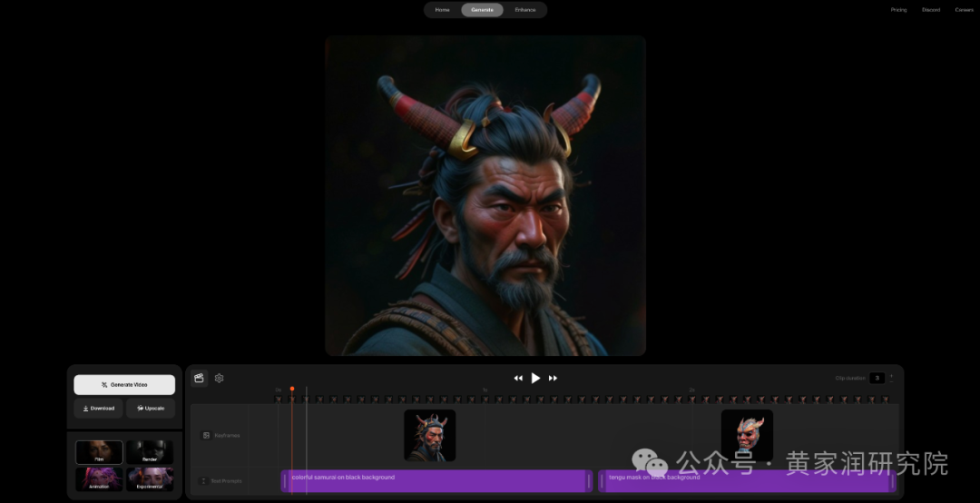Open the Careers link
This screenshot has height=503, width=980.
coord(964,10)
